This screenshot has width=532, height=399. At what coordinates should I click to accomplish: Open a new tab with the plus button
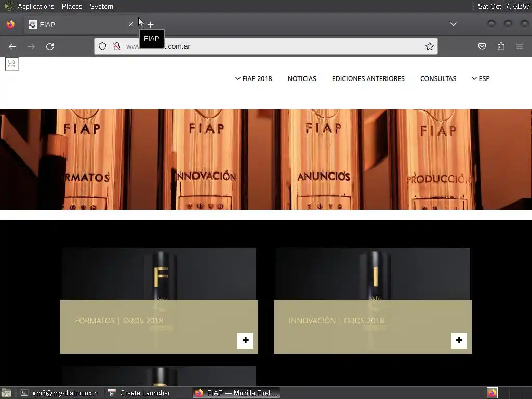[150, 24]
